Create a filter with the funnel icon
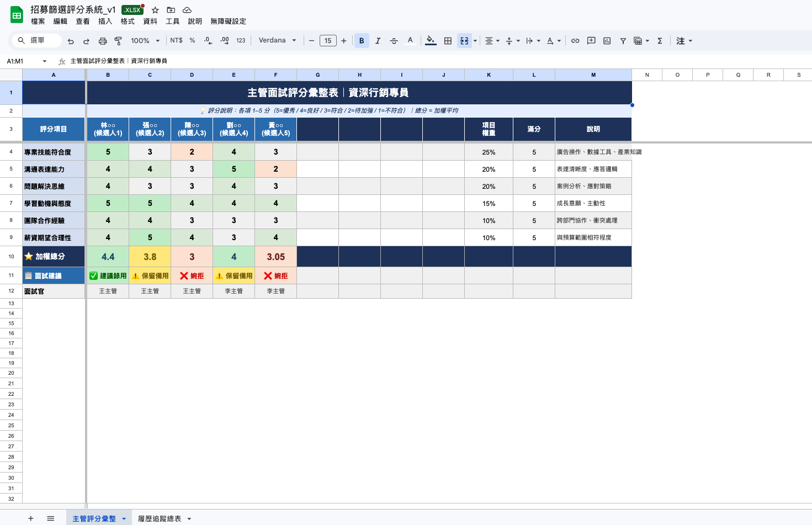Image resolution: width=812 pixels, height=525 pixels. coord(623,41)
